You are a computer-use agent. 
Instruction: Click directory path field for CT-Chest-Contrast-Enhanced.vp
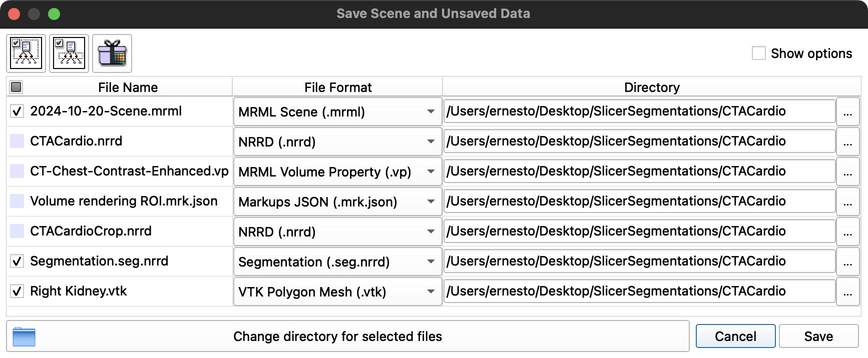coord(640,171)
